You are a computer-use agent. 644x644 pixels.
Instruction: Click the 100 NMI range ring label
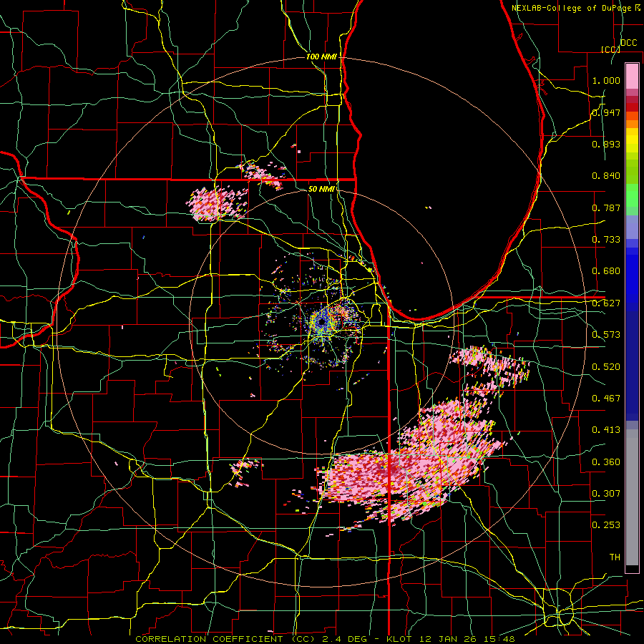pyautogui.click(x=321, y=57)
